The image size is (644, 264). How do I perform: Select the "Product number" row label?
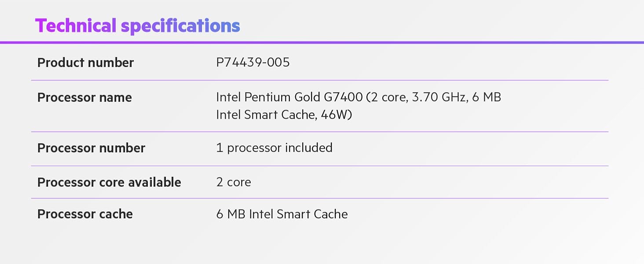[x=85, y=63]
